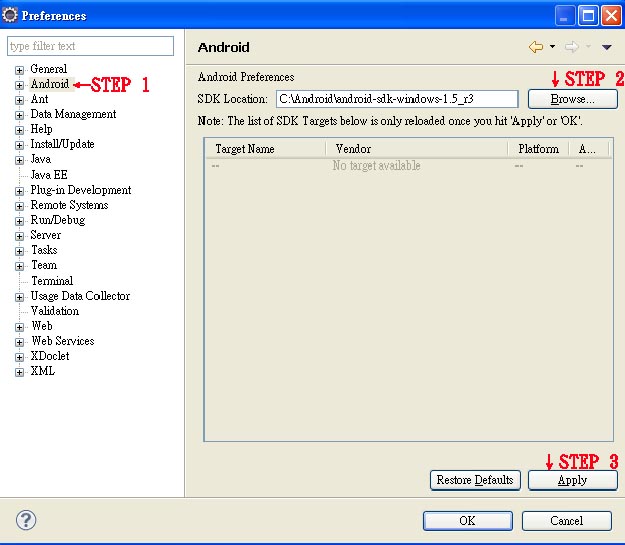Select Web Services in tree

pos(63,341)
